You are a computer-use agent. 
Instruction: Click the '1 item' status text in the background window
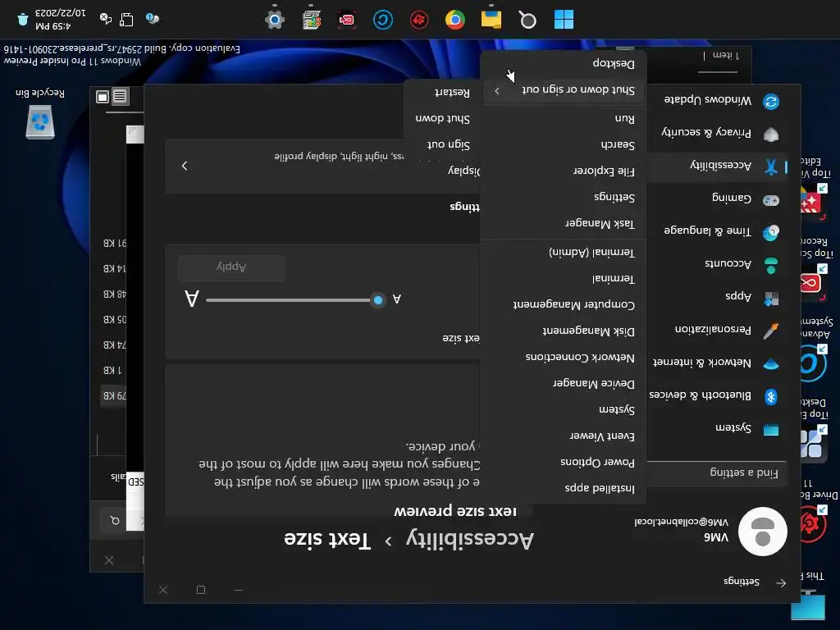coord(725,55)
